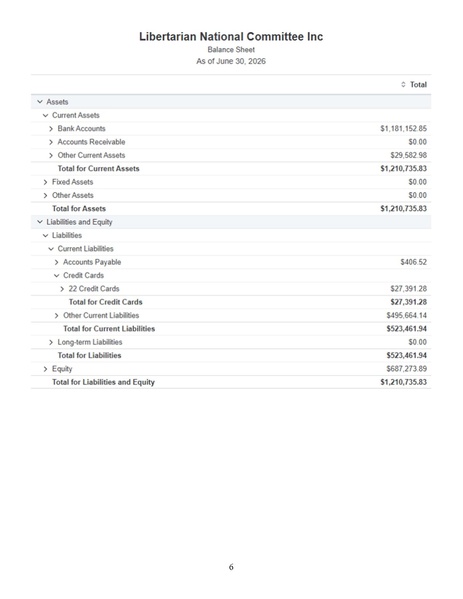This screenshot has height=599, width=463.
Task: Expand the Long-term Liabilities row
Action: click(51, 342)
